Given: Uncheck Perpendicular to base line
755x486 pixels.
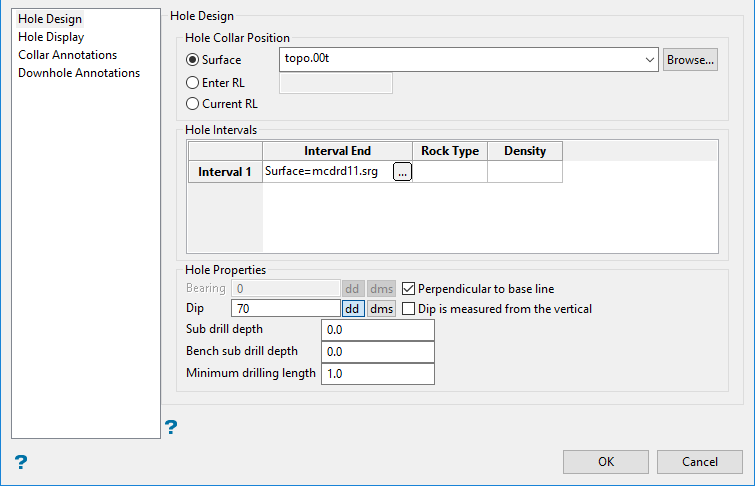Looking at the screenshot, I should [408, 288].
